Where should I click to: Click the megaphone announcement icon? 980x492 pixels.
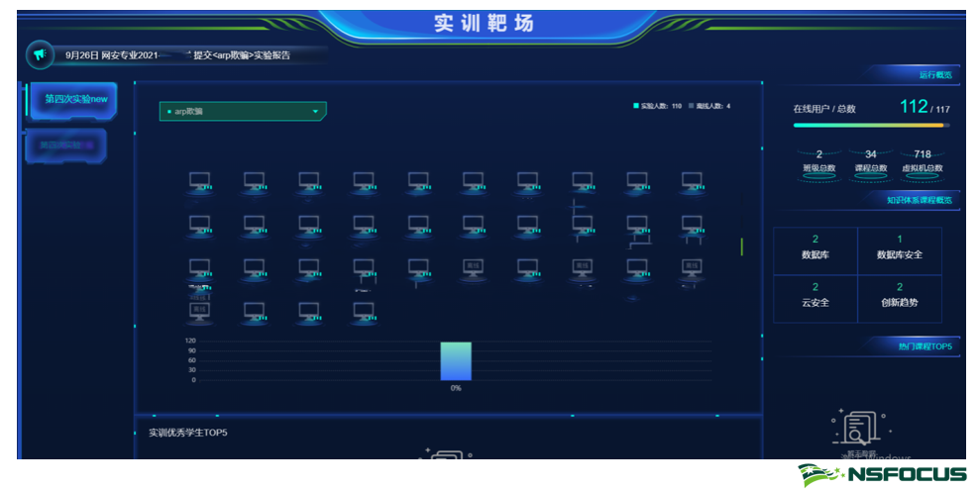pos(40,55)
